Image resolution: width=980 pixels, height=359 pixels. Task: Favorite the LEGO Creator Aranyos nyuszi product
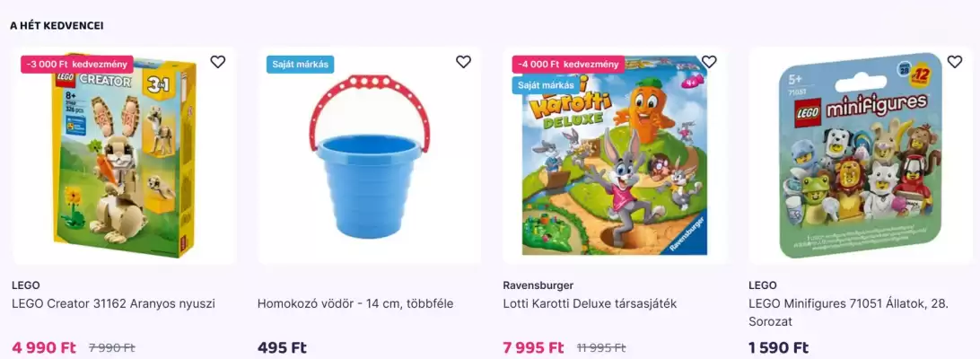pyautogui.click(x=218, y=62)
